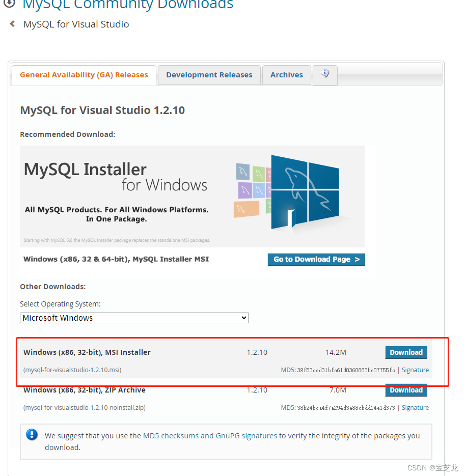Open the info icon tab beside Archives
The image size is (466, 476).
[x=325, y=74]
